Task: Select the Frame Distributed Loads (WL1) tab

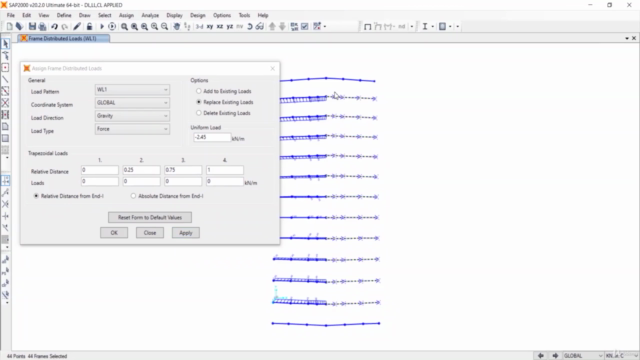Action: (x=63, y=38)
